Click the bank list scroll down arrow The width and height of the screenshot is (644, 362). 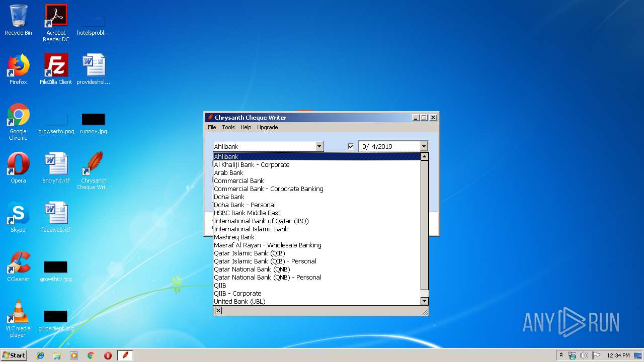(424, 301)
